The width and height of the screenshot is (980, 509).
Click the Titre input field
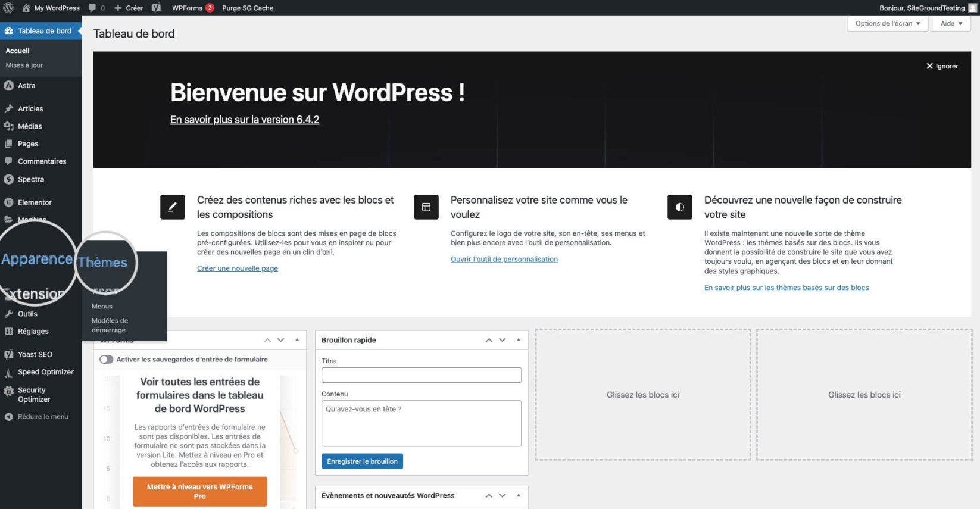(422, 375)
